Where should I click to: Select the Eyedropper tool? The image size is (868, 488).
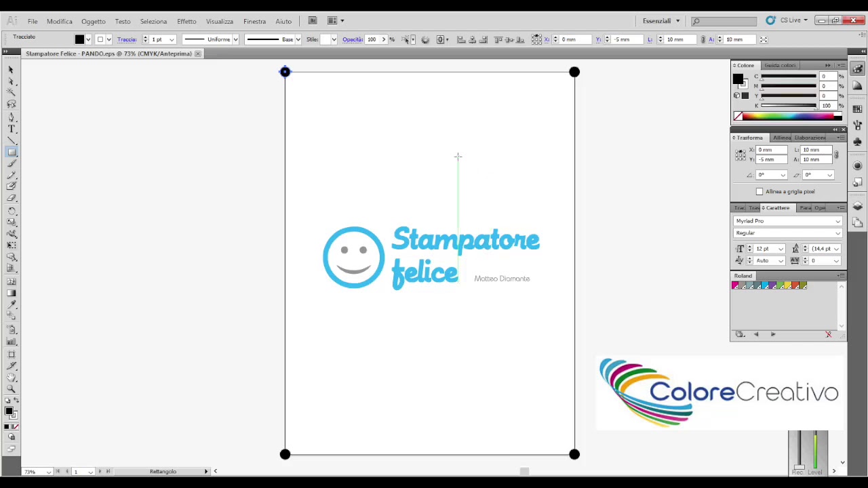coord(11,306)
